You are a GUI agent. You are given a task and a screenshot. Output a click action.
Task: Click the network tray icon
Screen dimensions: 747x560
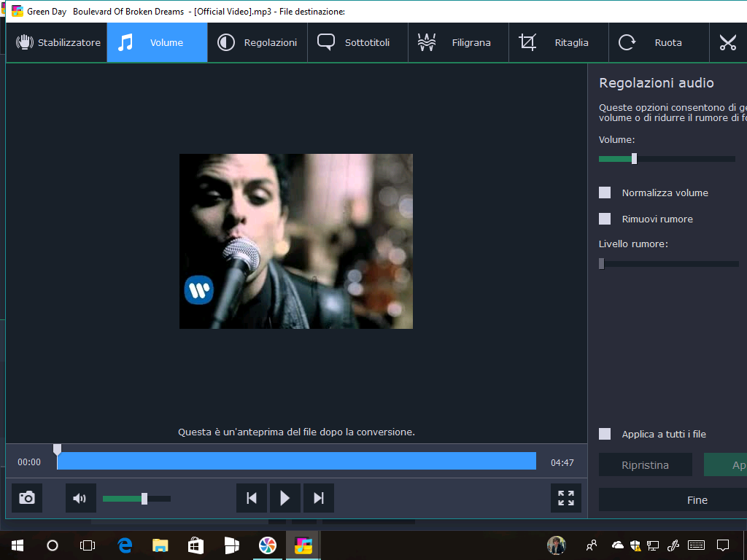click(653, 545)
